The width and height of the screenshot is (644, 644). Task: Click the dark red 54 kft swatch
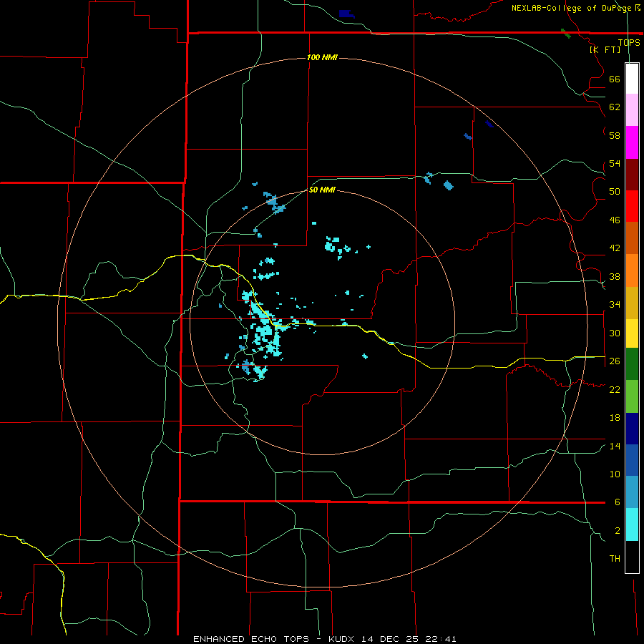[632, 175]
